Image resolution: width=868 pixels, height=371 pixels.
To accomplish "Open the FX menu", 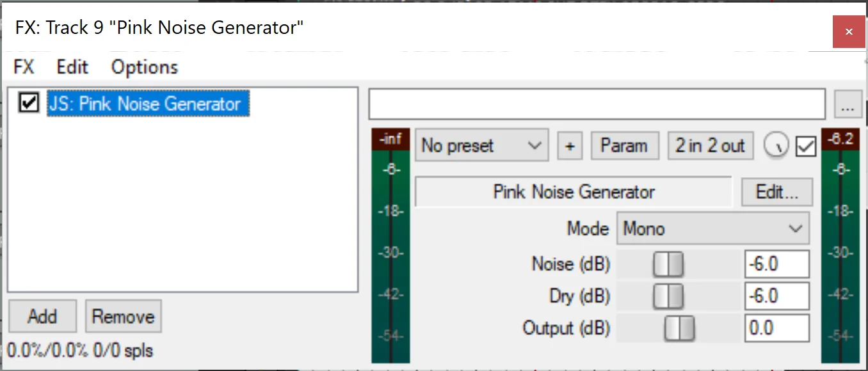I will pos(24,67).
